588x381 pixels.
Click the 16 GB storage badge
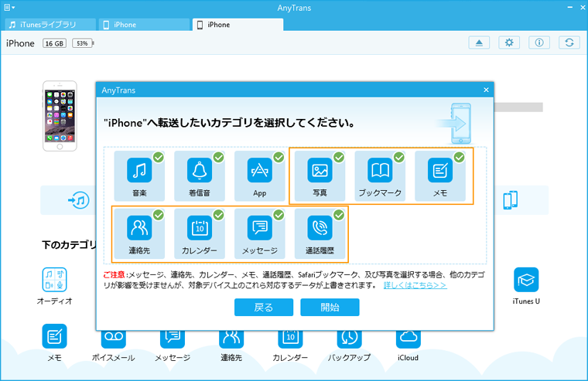54,43
